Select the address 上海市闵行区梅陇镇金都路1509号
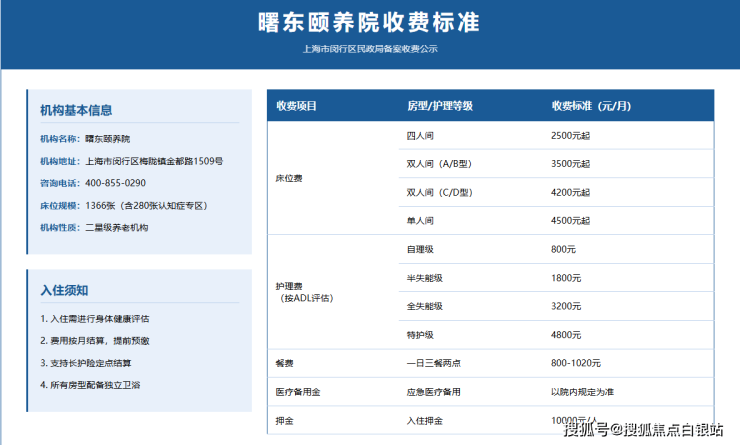This screenshot has height=445, width=740. [154, 161]
